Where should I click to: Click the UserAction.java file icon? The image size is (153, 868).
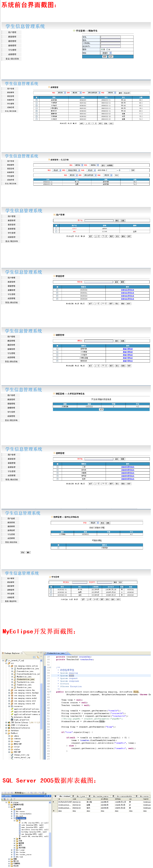tap(15, 687)
